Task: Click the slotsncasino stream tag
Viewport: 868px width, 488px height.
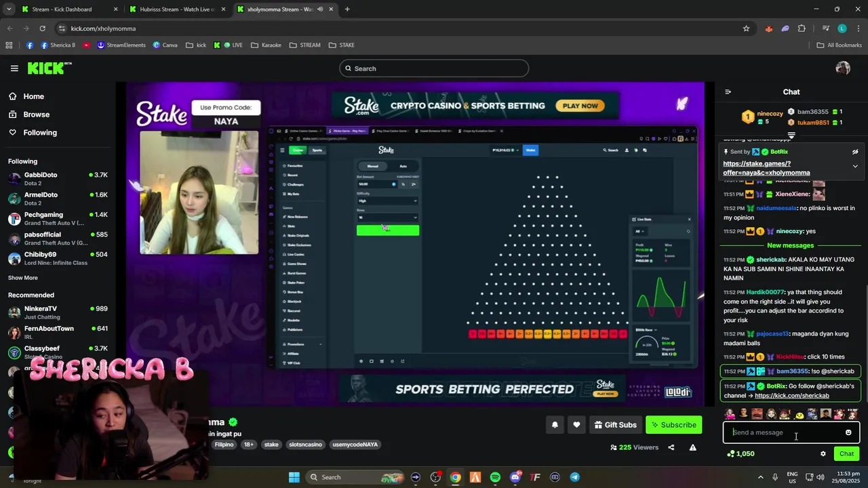Action: tap(305, 445)
